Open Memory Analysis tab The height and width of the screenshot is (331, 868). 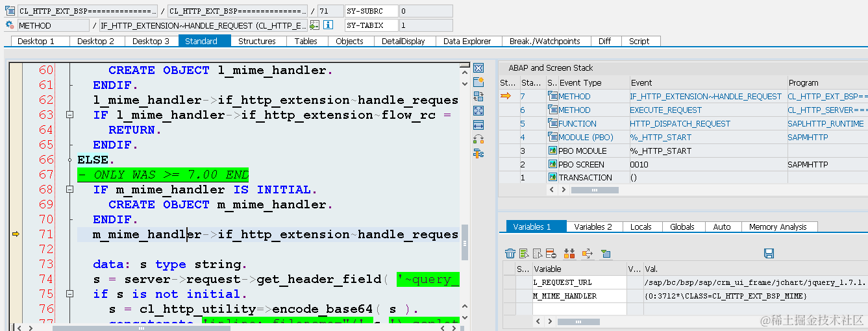pyautogui.click(x=778, y=227)
